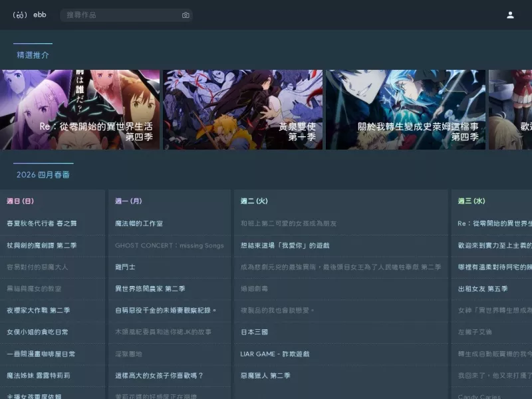Open 轉生成自動販賣機的我 entry
This screenshot has width=532, height=399.
coord(495,354)
